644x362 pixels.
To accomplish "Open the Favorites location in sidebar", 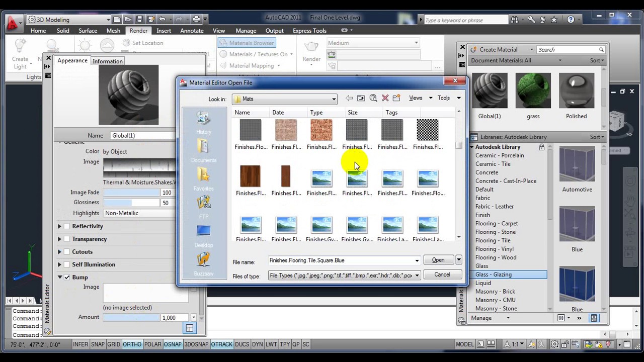I will coord(204,179).
